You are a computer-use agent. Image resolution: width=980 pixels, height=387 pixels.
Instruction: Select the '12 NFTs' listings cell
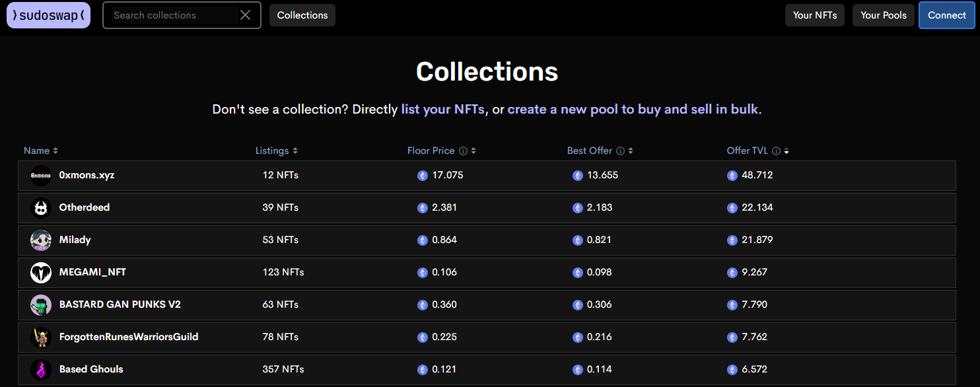[x=281, y=176]
